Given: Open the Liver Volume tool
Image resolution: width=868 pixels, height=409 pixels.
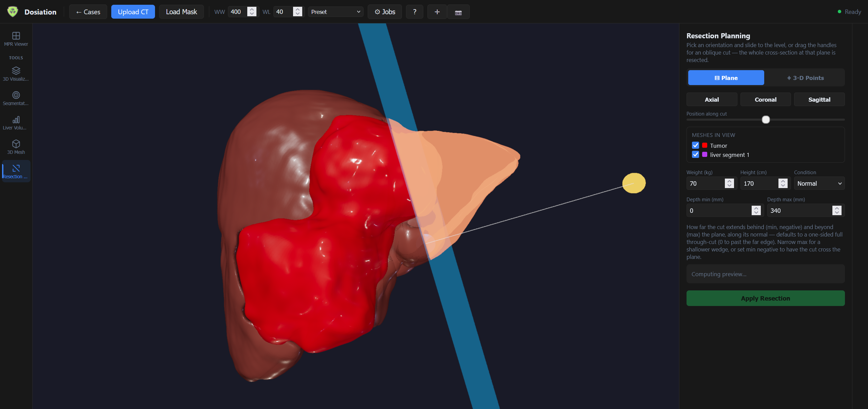Looking at the screenshot, I should 16,123.
